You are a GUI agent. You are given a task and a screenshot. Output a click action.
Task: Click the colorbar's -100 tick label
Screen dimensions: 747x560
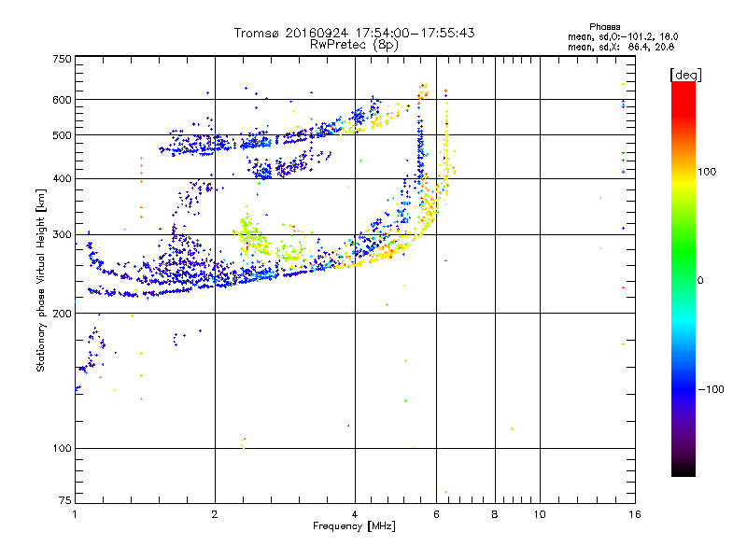(x=712, y=388)
